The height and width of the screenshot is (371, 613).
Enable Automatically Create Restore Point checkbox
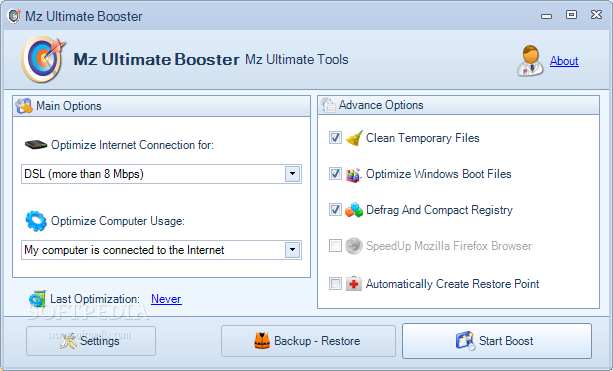coord(335,283)
